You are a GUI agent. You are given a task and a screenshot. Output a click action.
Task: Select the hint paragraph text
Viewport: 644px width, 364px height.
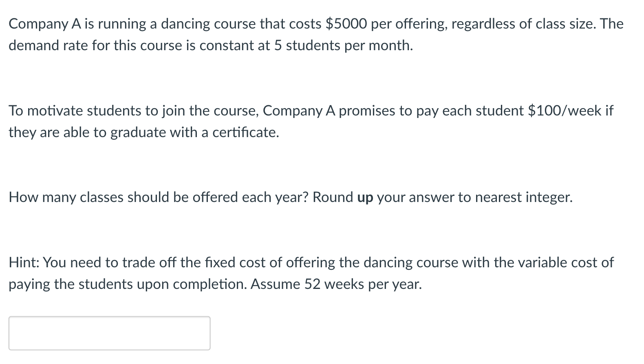[310, 273]
